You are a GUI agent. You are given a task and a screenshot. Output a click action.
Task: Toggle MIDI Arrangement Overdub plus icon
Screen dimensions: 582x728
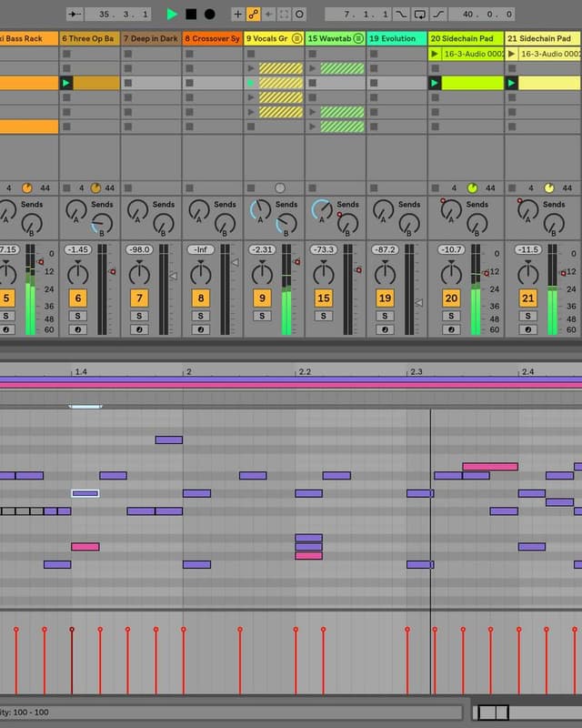(x=237, y=14)
